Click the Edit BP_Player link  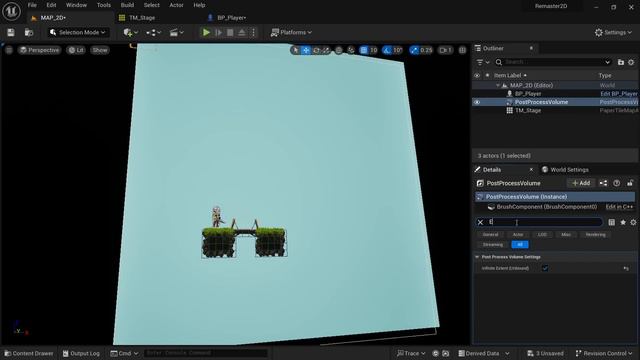click(618, 93)
